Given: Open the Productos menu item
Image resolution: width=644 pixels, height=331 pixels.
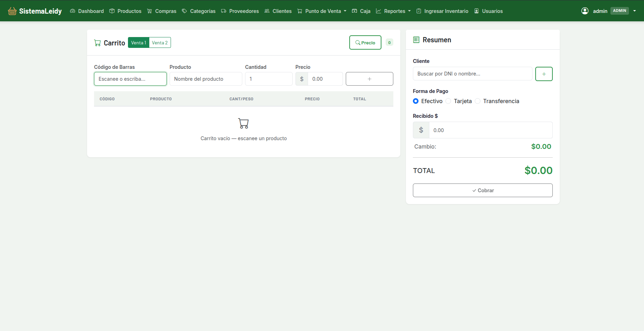Looking at the screenshot, I should coord(126,11).
